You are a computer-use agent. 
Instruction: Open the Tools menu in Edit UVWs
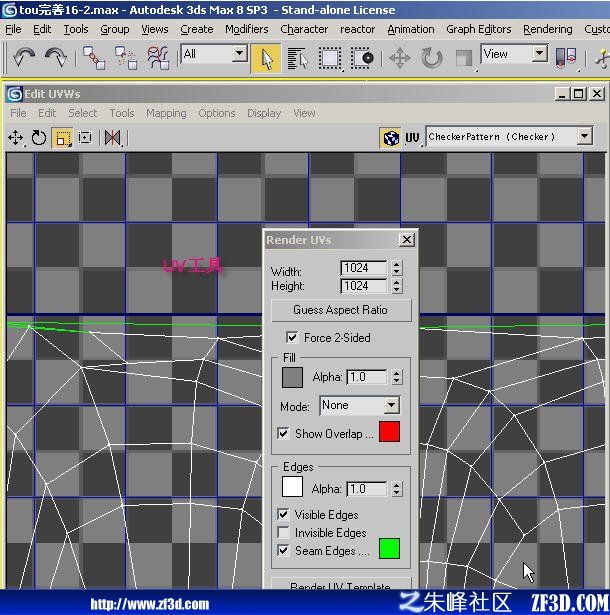(x=122, y=113)
